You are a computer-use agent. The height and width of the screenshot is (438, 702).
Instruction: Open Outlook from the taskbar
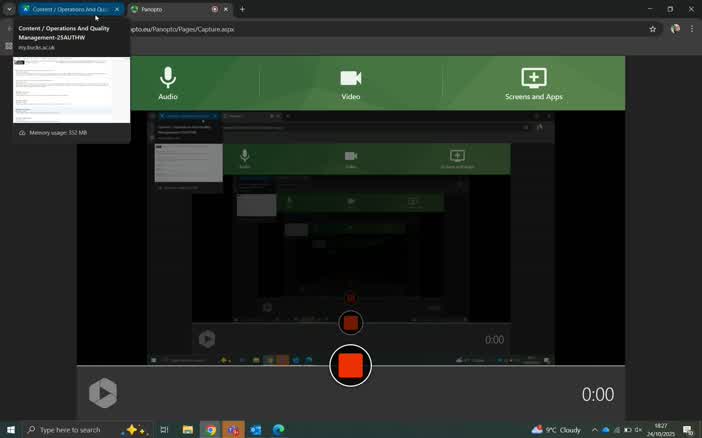[x=256, y=430]
